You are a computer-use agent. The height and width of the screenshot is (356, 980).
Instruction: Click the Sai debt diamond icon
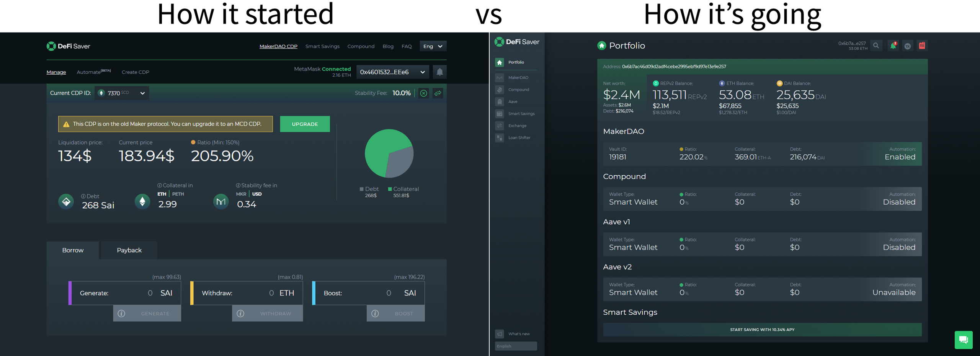click(x=66, y=201)
